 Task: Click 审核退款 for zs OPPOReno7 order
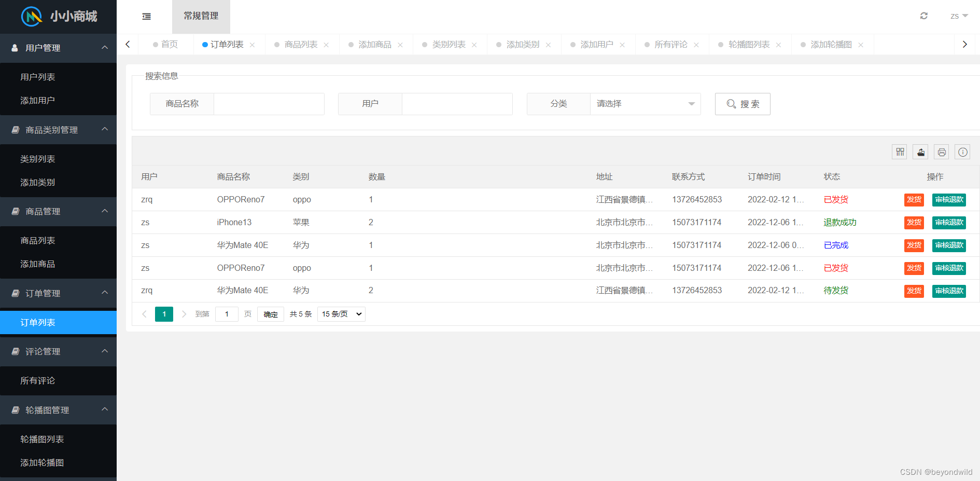[x=949, y=268]
